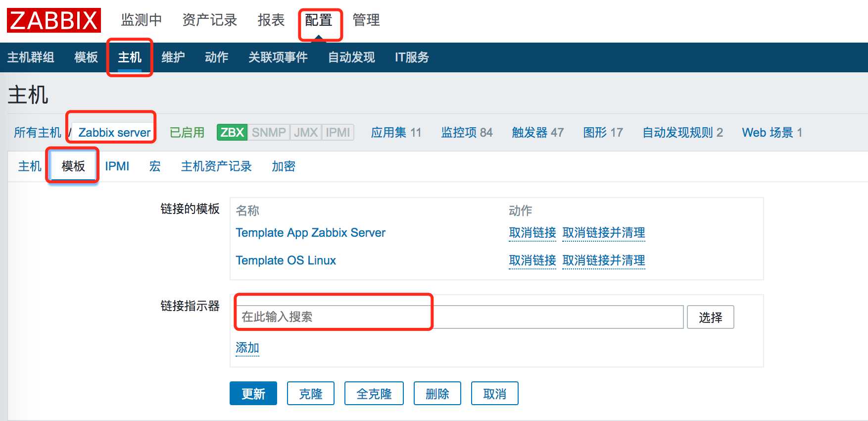Select the 配置 top menu
Image resolution: width=868 pixels, height=421 pixels.
319,20
